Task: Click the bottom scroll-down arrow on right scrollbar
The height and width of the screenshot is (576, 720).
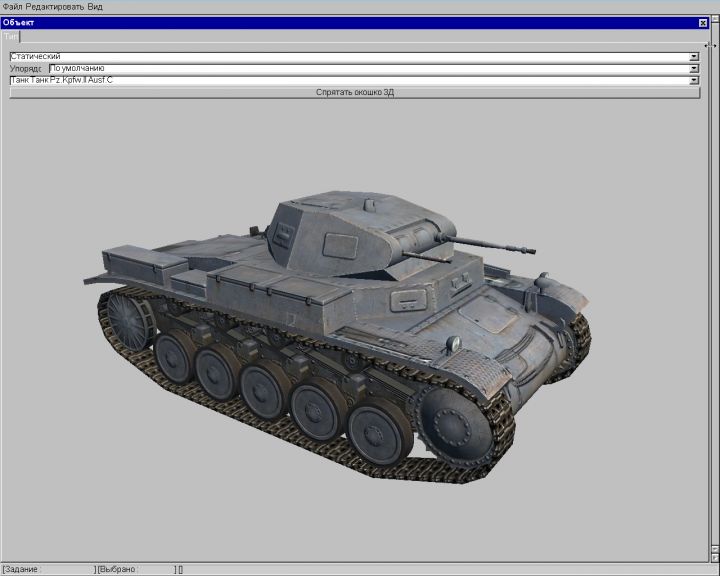Action: 714,557
